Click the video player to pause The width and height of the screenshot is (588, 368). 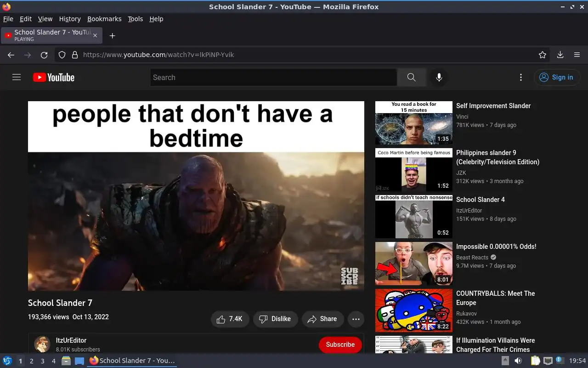pos(196,195)
